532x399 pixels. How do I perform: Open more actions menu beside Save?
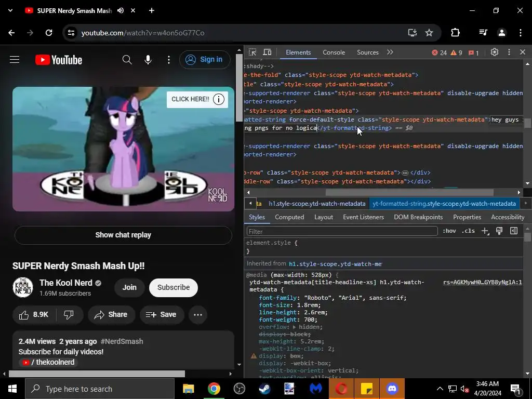tap(198, 314)
